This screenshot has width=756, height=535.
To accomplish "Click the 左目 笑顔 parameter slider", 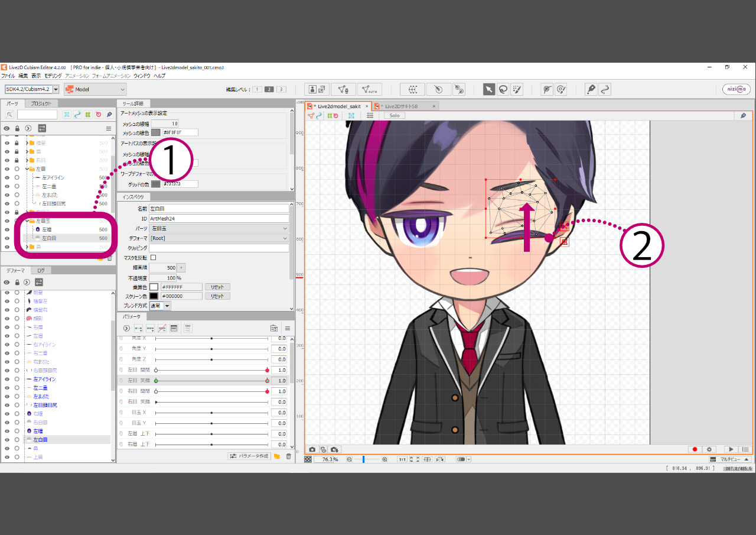I will tap(211, 381).
